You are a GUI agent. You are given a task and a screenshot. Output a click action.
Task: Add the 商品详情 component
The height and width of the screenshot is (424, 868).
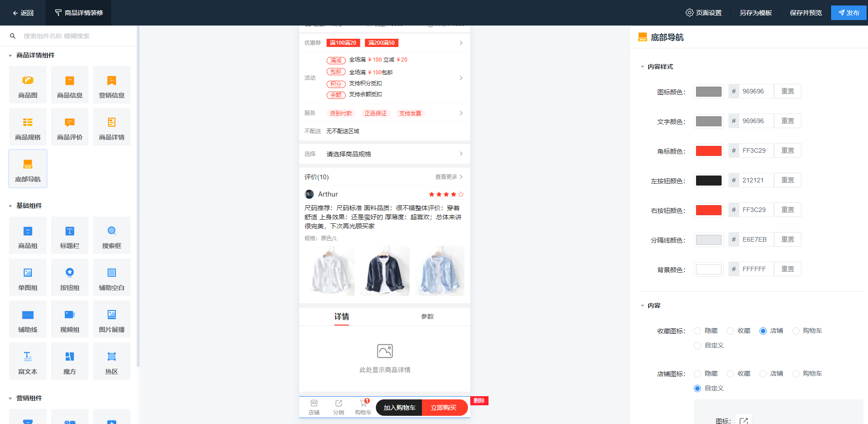112,127
